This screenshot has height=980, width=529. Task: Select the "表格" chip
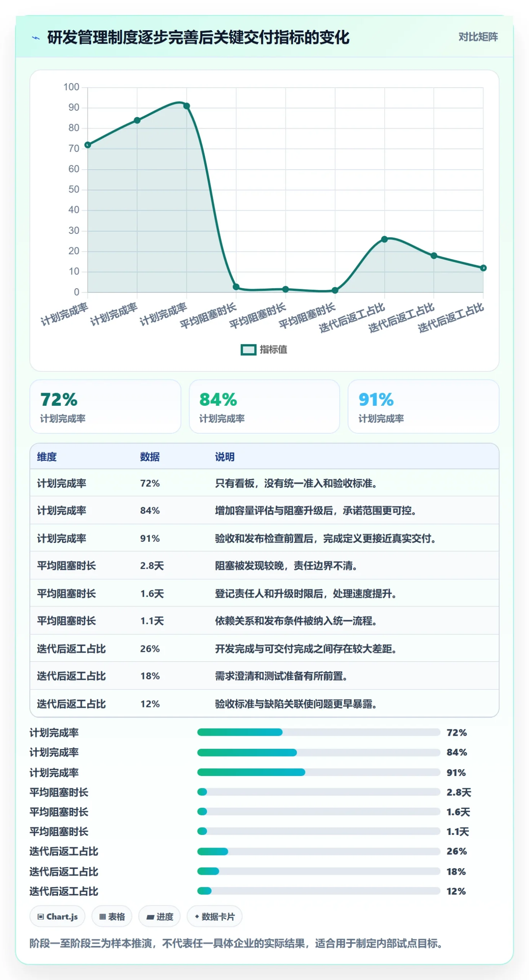click(x=112, y=916)
